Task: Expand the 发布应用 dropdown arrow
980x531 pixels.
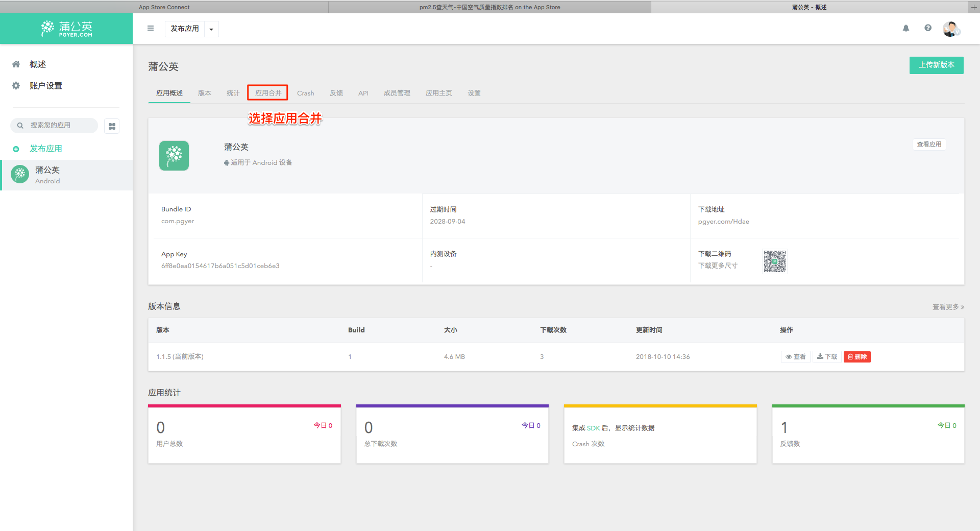Action: click(211, 29)
